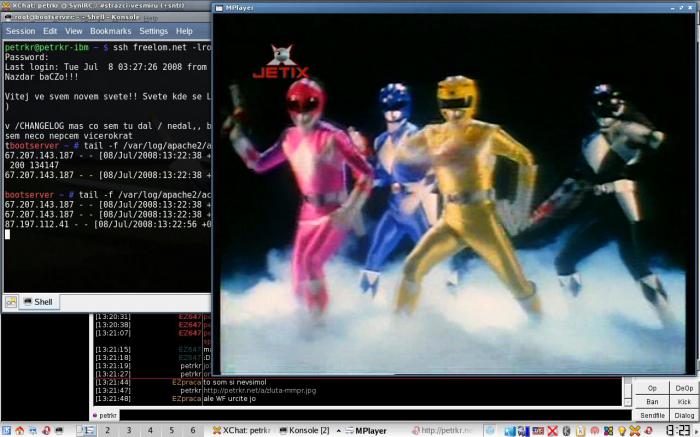Click the [13:21:44] timestamp in XChat
This screenshot has width=700, height=437.
[x=113, y=383]
